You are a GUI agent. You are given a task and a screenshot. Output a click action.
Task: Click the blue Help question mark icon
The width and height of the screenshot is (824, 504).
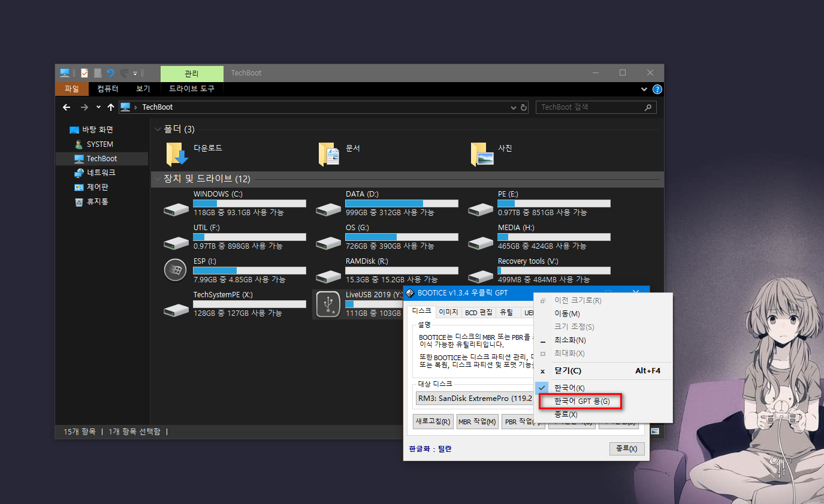(x=657, y=89)
